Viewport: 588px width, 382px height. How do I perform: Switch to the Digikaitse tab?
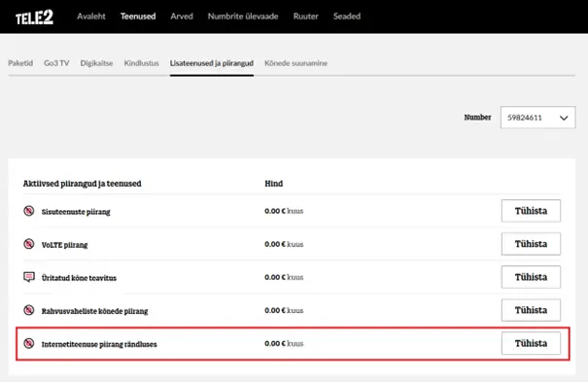tap(96, 63)
